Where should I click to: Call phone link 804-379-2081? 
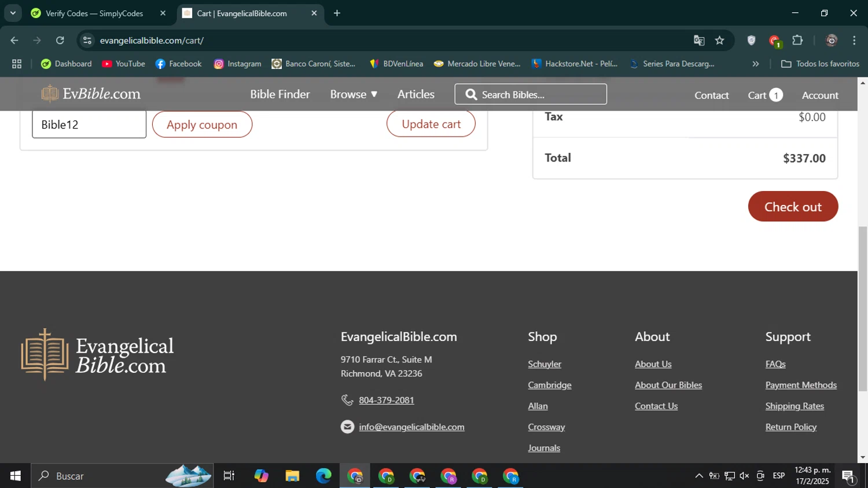pyautogui.click(x=387, y=400)
